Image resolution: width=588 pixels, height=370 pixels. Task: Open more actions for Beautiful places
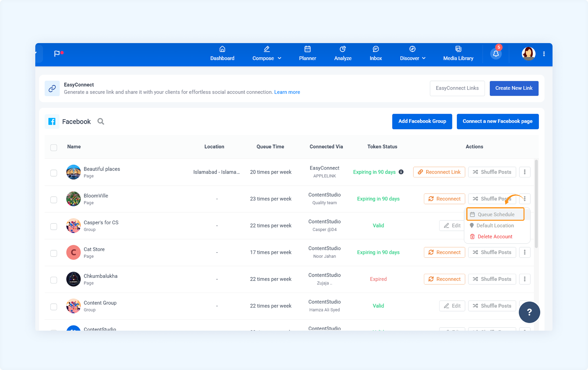(x=524, y=172)
